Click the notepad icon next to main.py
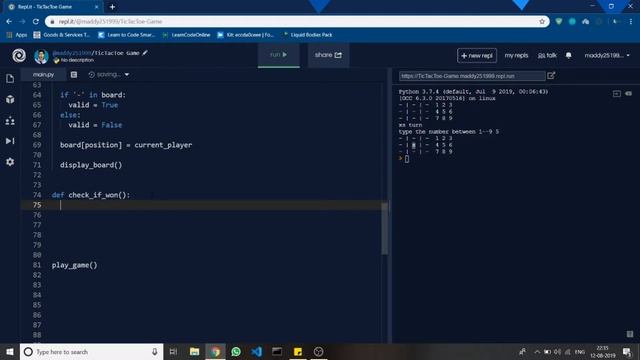 tap(74, 75)
